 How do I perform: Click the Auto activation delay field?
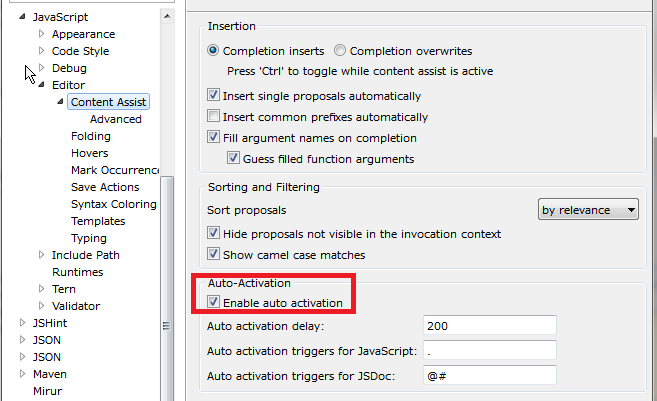pos(490,326)
